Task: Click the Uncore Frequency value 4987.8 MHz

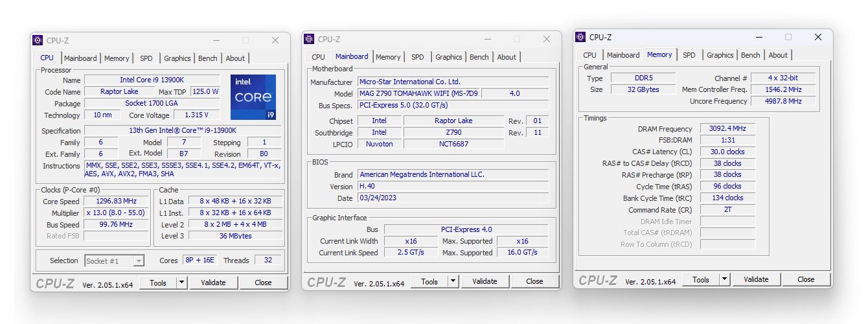Action: (x=783, y=102)
